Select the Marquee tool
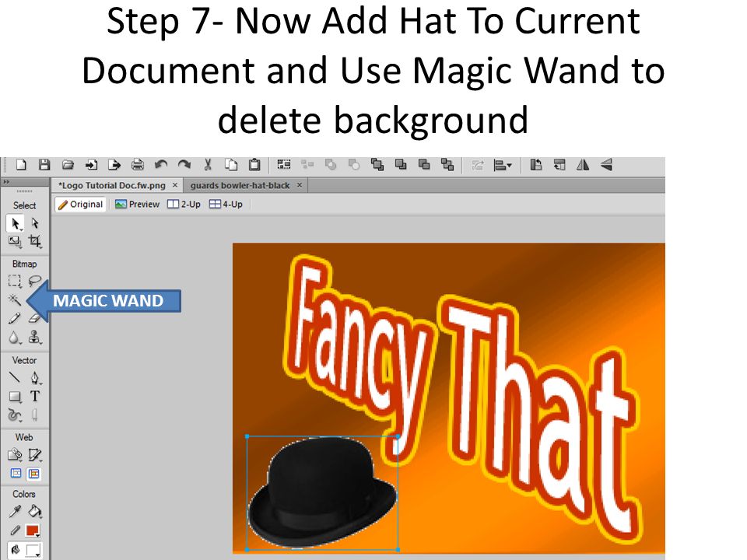This screenshot has height=560, width=747. click(x=15, y=282)
